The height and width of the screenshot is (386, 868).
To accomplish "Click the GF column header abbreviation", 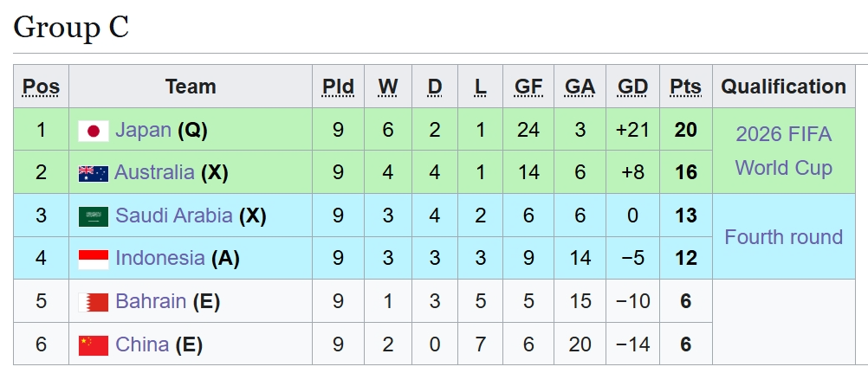I will tap(528, 87).
